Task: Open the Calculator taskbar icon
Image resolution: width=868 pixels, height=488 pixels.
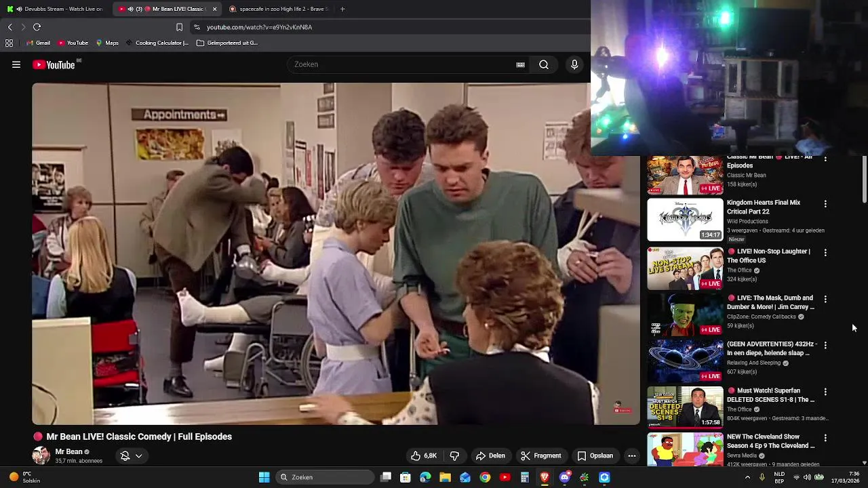Action: [524, 477]
